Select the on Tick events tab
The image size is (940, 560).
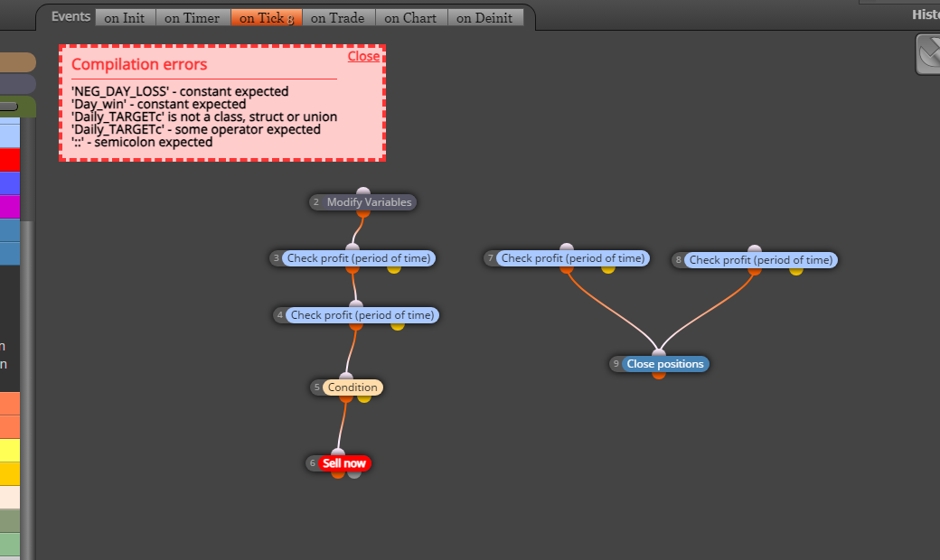tap(266, 18)
